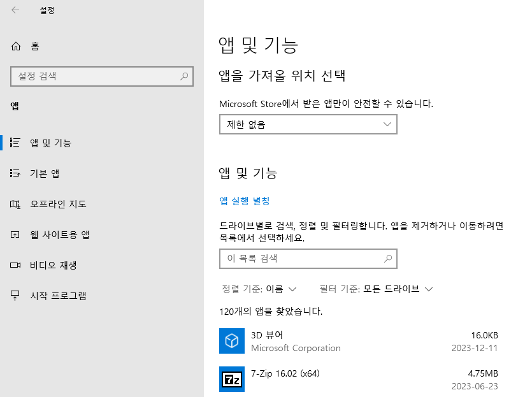Go to 홈 via house icon
The width and height of the screenshot is (532, 397).
coord(16,46)
